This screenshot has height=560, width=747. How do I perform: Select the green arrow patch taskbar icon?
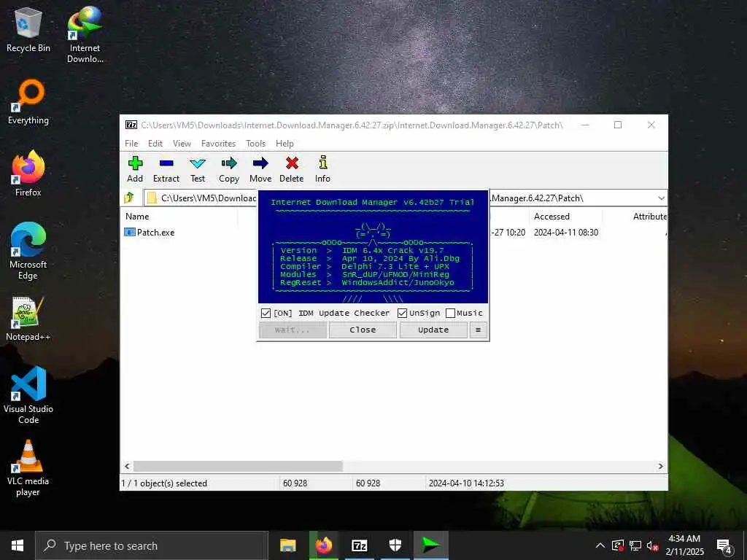pyautogui.click(x=430, y=545)
